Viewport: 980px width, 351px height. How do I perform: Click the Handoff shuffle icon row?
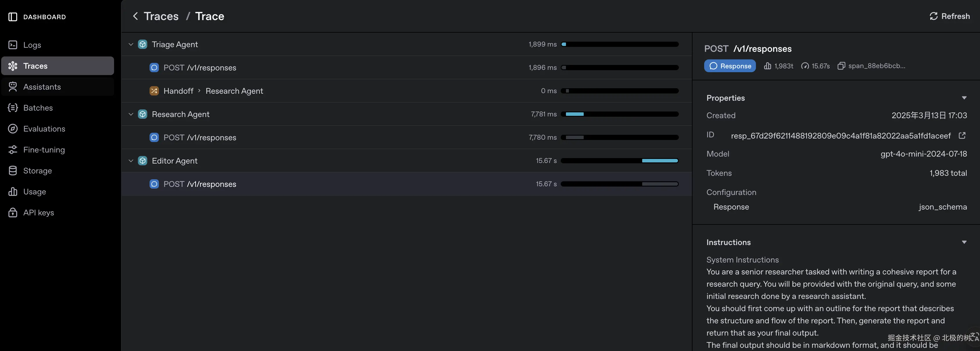click(x=154, y=91)
